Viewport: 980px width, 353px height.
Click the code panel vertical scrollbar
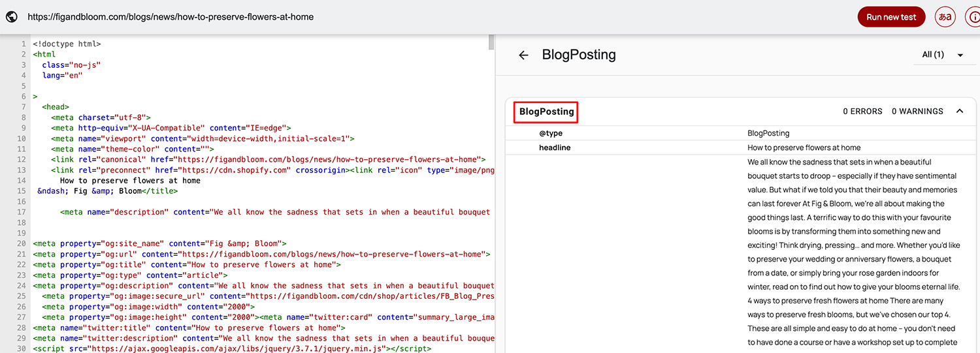tap(491, 42)
